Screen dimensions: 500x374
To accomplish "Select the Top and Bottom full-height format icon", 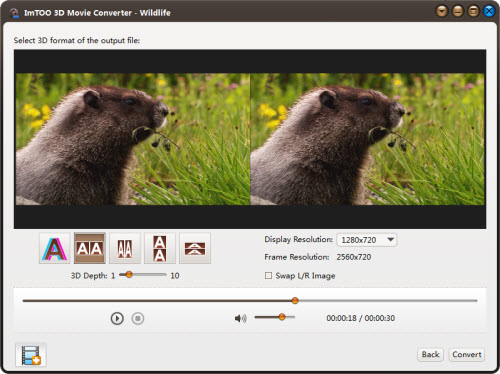I will click(x=160, y=248).
